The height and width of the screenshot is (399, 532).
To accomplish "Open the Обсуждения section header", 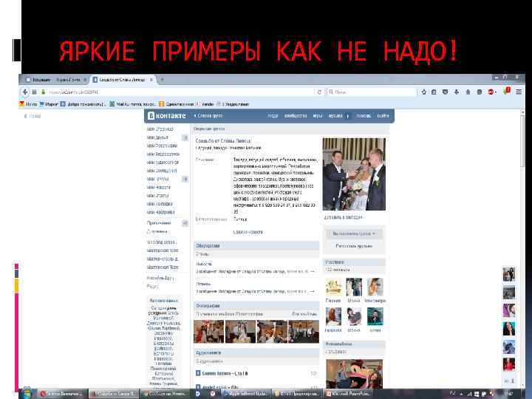I will tap(256, 245).
